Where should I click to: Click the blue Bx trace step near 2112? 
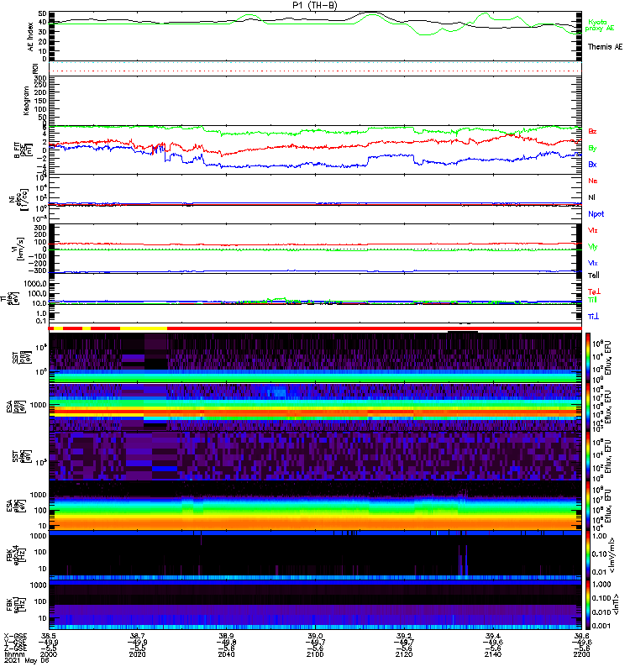[x=368, y=161]
